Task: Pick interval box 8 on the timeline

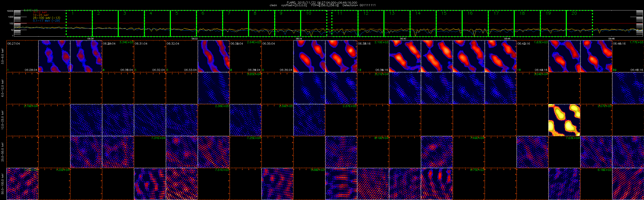Action: [261, 24]
